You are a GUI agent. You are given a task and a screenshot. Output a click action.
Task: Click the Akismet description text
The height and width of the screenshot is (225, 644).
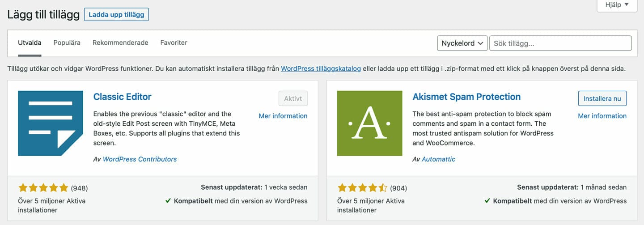[x=483, y=128]
